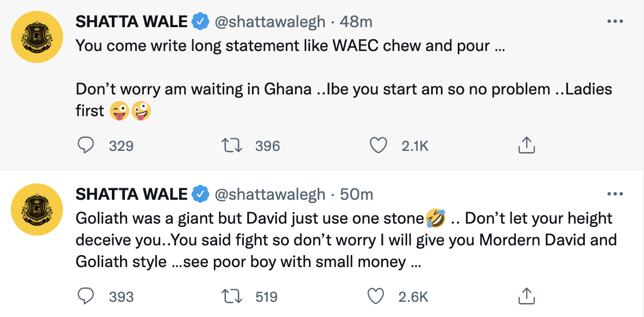644x317 pixels.
Task: Open more options on the 48m tweet
Action: pos(615,22)
